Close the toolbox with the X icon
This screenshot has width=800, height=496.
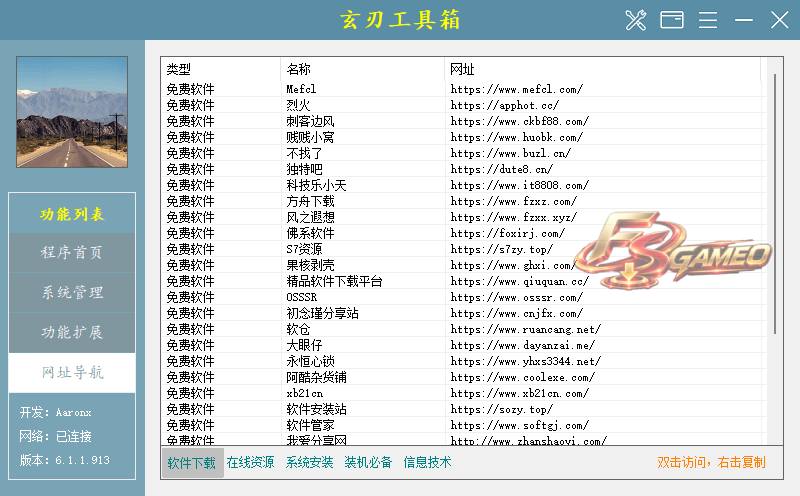click(780, 20)
